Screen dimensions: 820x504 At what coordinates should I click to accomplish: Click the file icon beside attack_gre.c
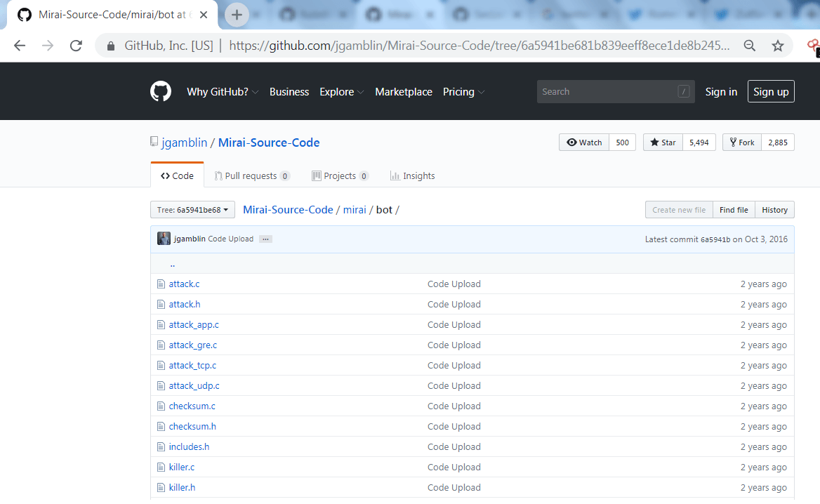[161, 345]
